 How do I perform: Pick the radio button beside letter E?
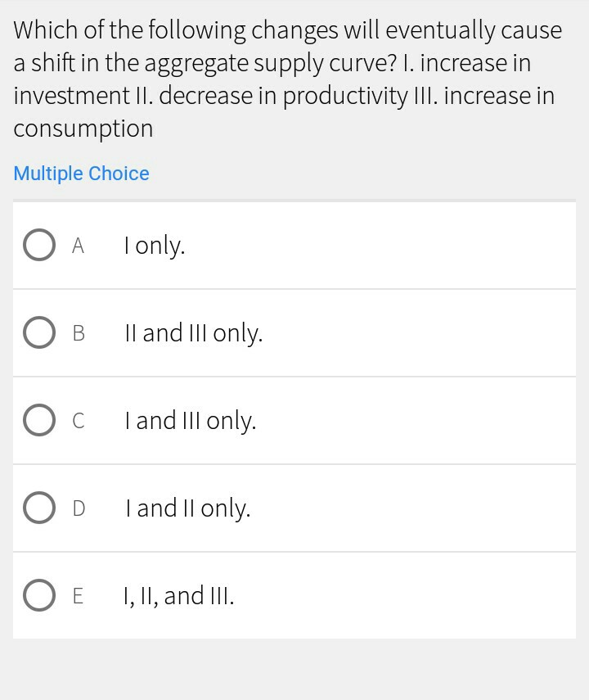pyautogui.click(x=38, y=595)
